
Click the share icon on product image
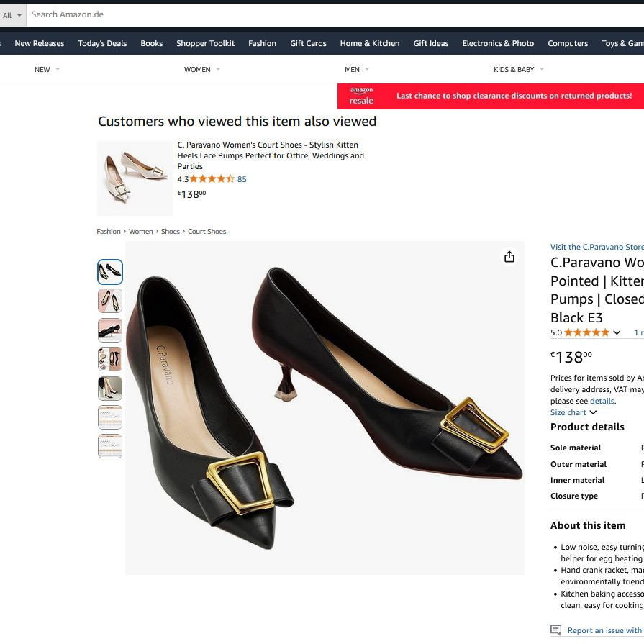pyautogui.click(x=509, y=257)
